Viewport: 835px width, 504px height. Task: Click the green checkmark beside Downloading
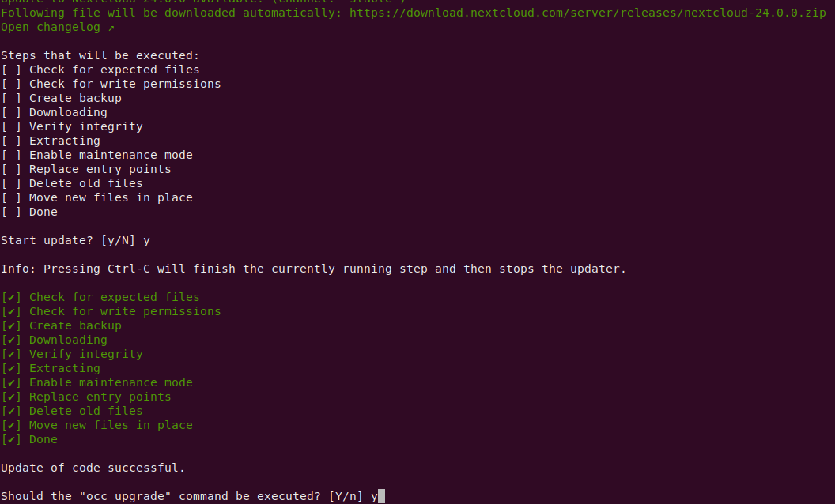(11, 340)
